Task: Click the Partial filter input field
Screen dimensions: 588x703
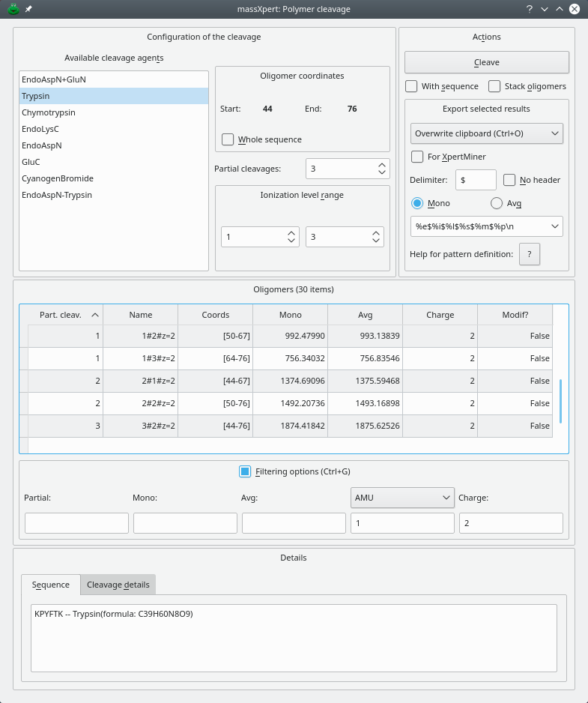Action: [76, 523]
